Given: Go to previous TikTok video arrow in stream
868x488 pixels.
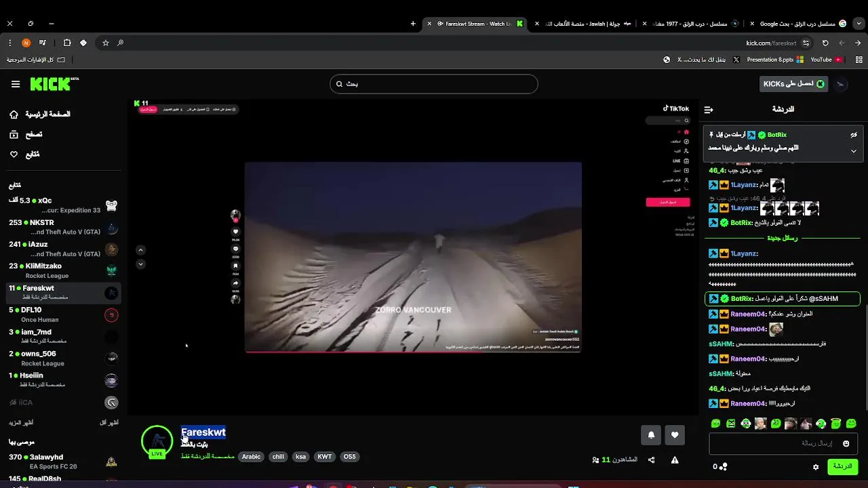Looking at the screenshot, I should (141, 250).
